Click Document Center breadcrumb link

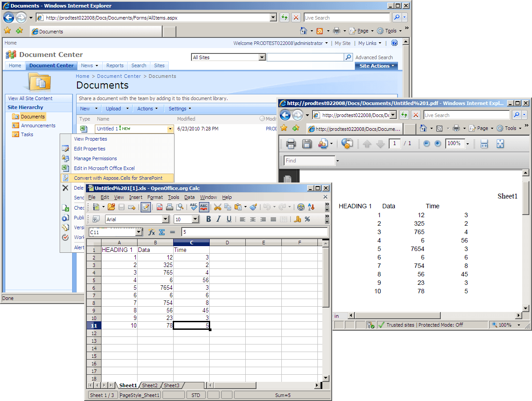tap(119, 77)
